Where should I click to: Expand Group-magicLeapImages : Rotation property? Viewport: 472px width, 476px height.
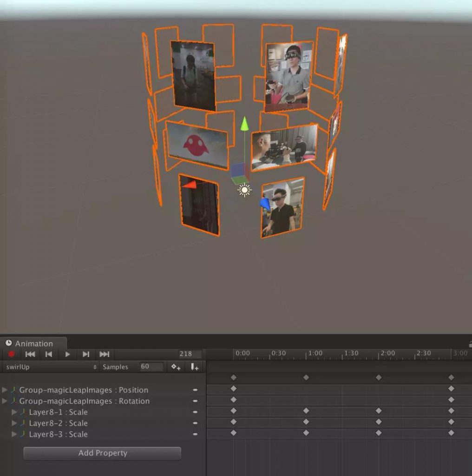coord(5,401)
